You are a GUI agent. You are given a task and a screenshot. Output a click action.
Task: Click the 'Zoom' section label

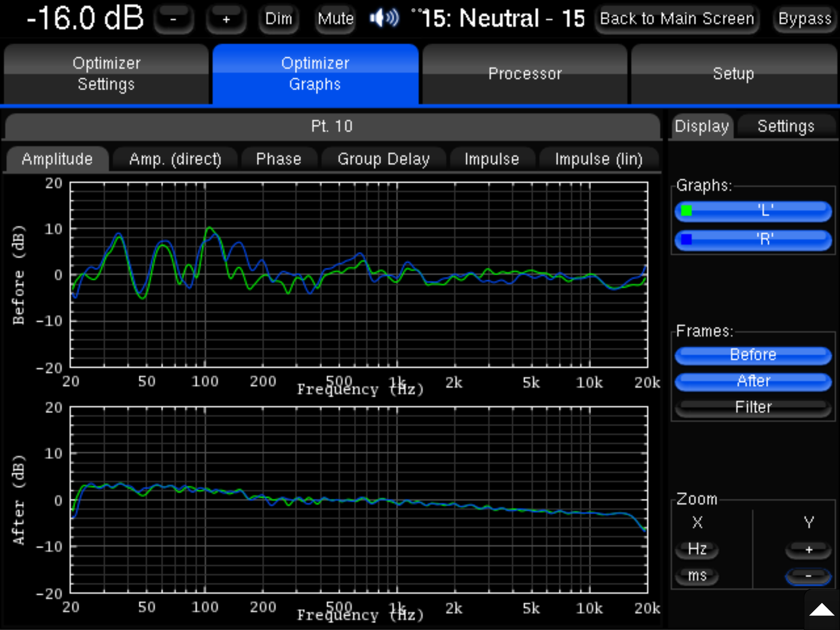[697, 499]
